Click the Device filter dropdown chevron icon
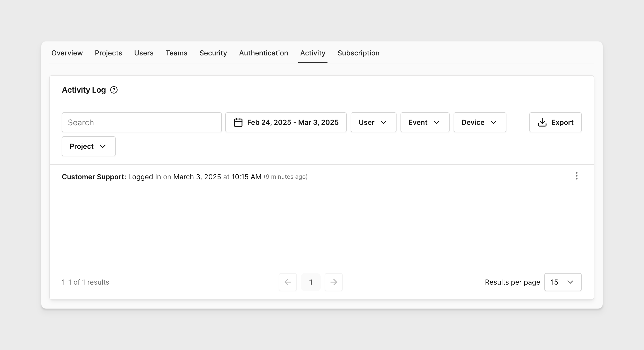 (494, 122)
